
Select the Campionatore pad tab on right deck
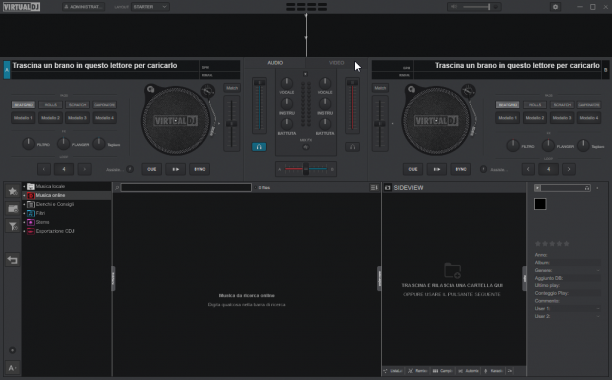[589, 105]
